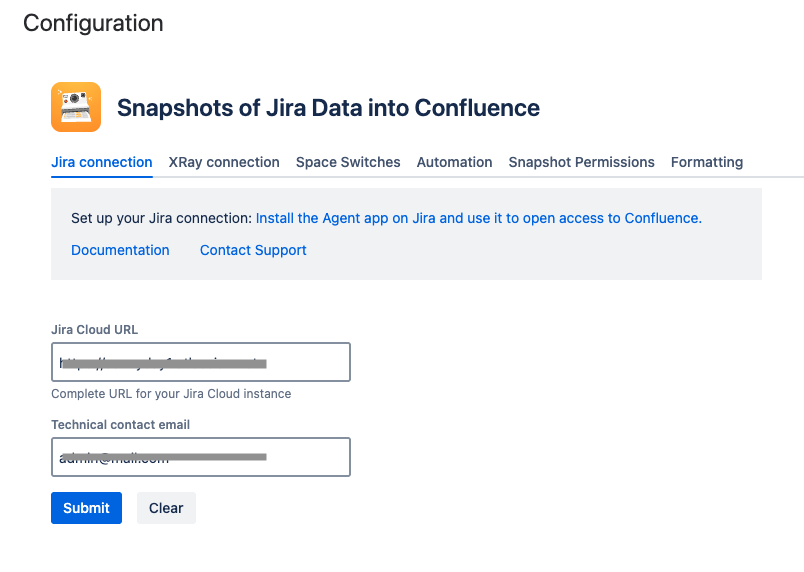This screenshot has height=572, width=804.
Task: Click the Set up your Jira connection text
Action: click(x=161, y=218)
